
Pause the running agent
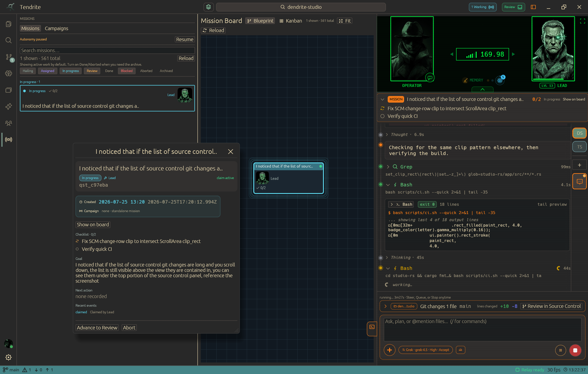click(560, 350)
